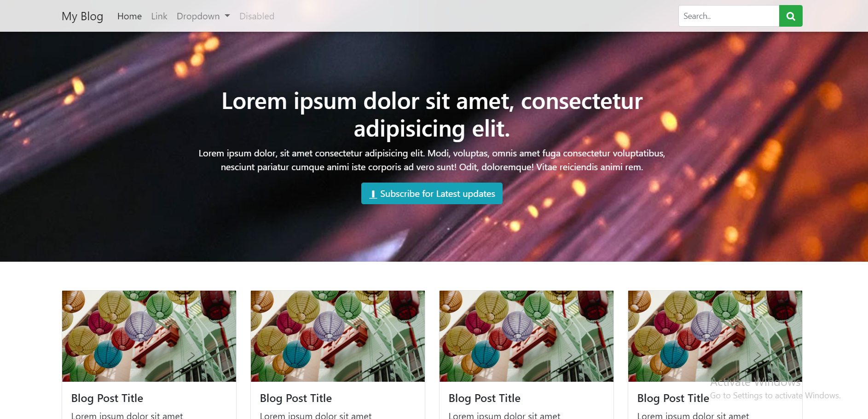Click the download icon on Subscribe button

coord(373,194)
